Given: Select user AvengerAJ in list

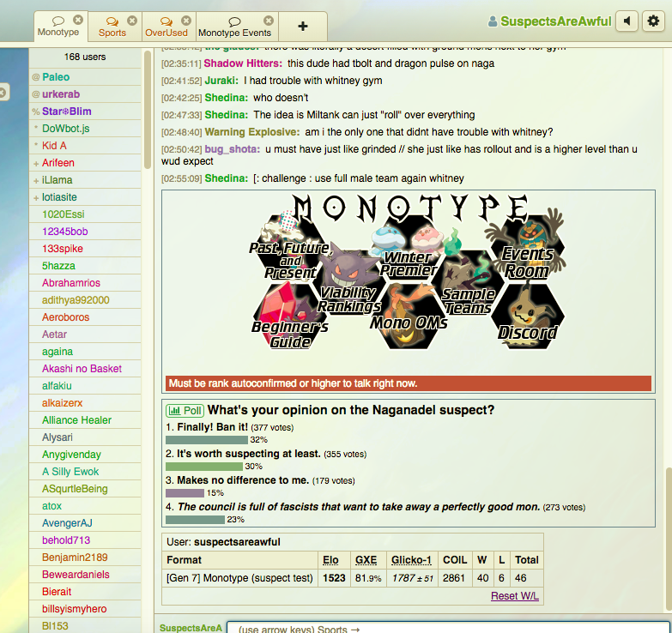Looking at the screenshot, I should (x=85, y=523).
